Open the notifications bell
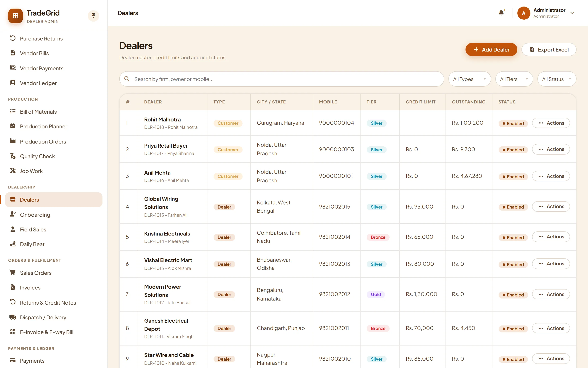Image resolution: width=588 pixels, height=368 pixels. point(501,13)
